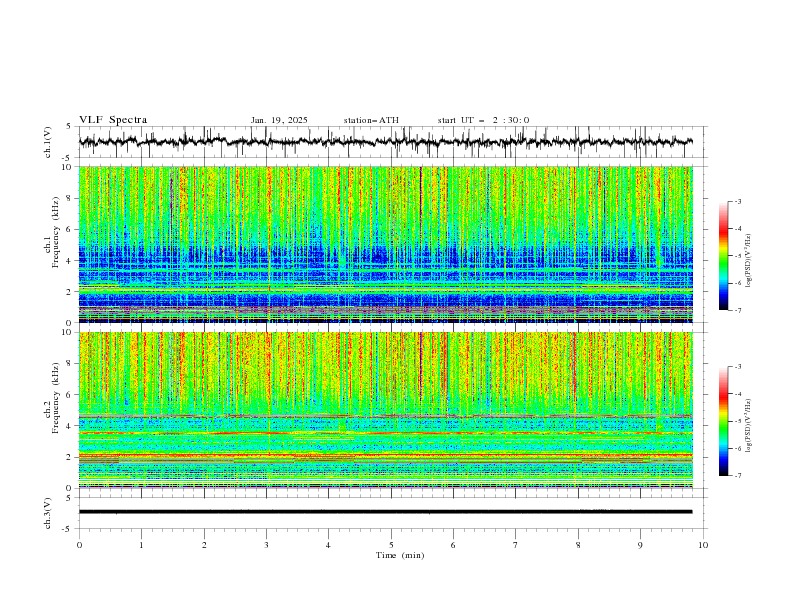Click time axis tick label '0'
792x612 pixels.
coord(79,545)
